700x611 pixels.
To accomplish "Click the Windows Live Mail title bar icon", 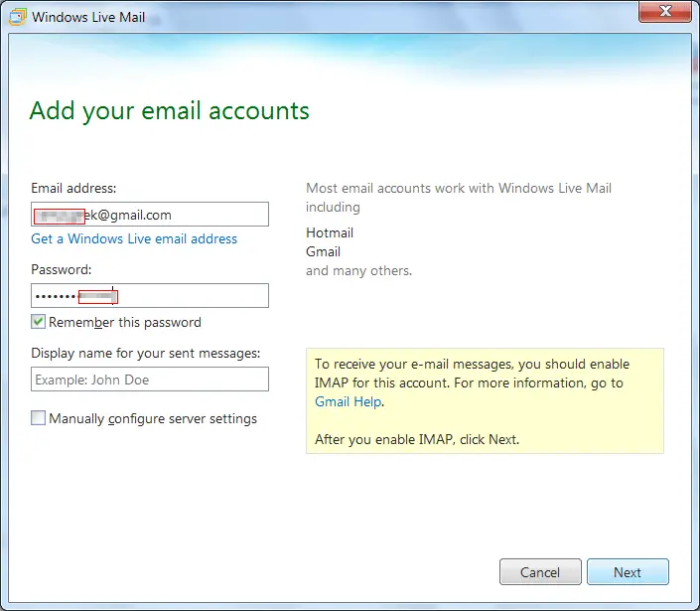I will point(18,17).
